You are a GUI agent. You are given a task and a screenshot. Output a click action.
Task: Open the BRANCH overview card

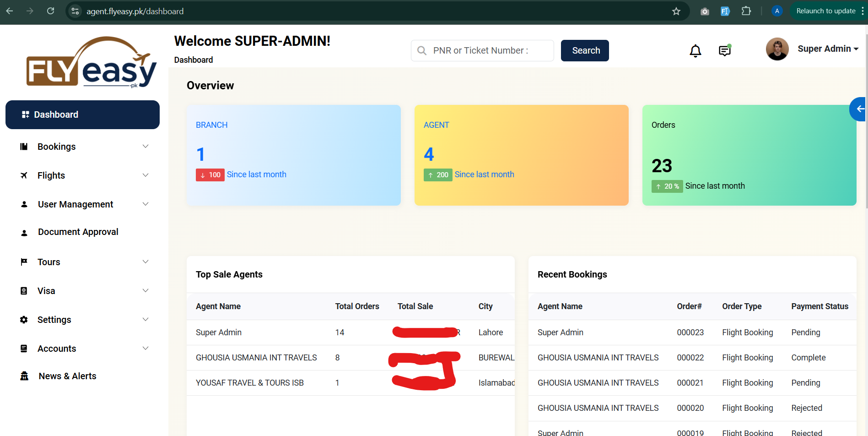click(294, 155)
